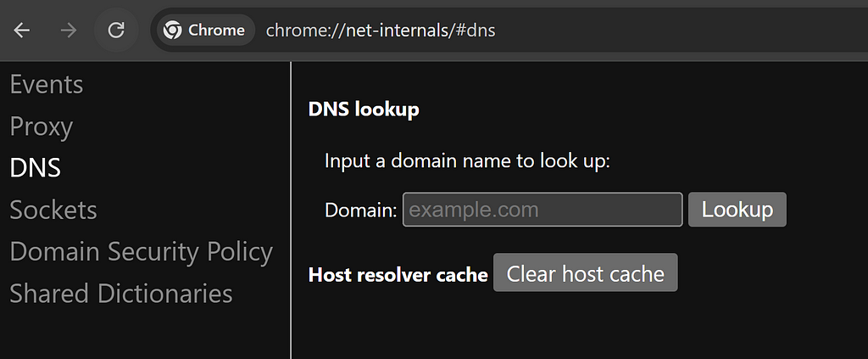Open the Shared Dictionaries tab
The width and height of the screenshot is (868, 359).
[120, 294]
